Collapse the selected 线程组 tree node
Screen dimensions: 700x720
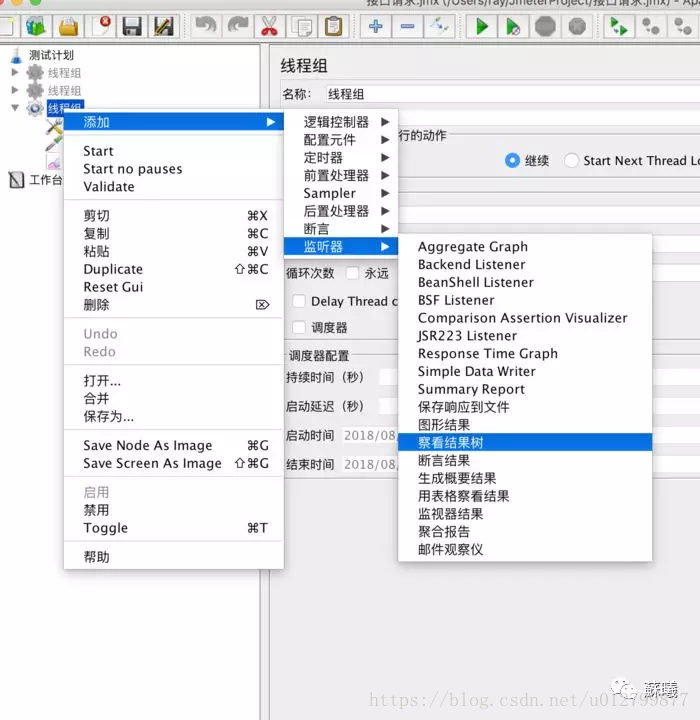pyautogui.click(x=15, y=108)
